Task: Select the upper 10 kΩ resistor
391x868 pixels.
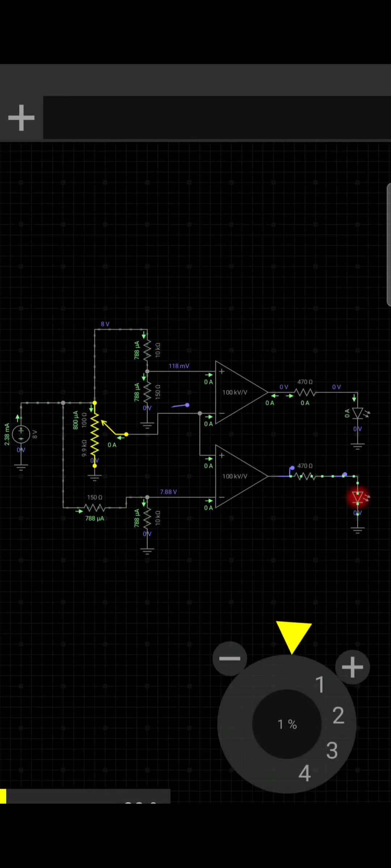Action: pos(147,350)
